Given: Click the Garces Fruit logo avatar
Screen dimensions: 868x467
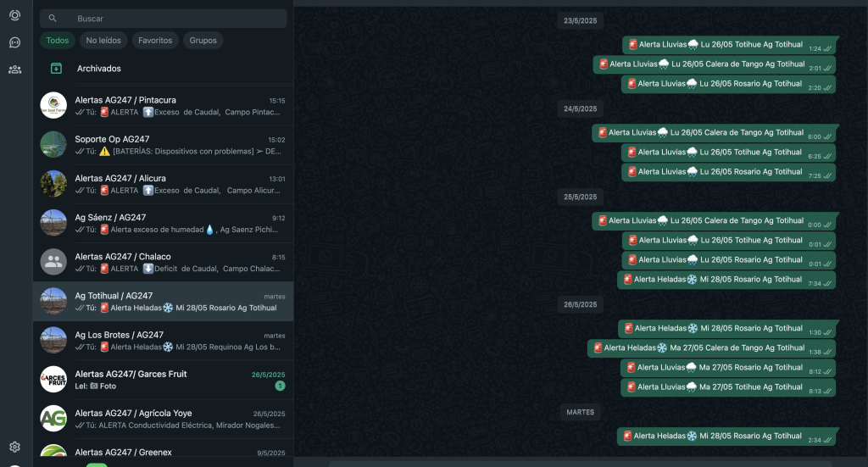Looking at the screenshot, I should coord(53,379).
